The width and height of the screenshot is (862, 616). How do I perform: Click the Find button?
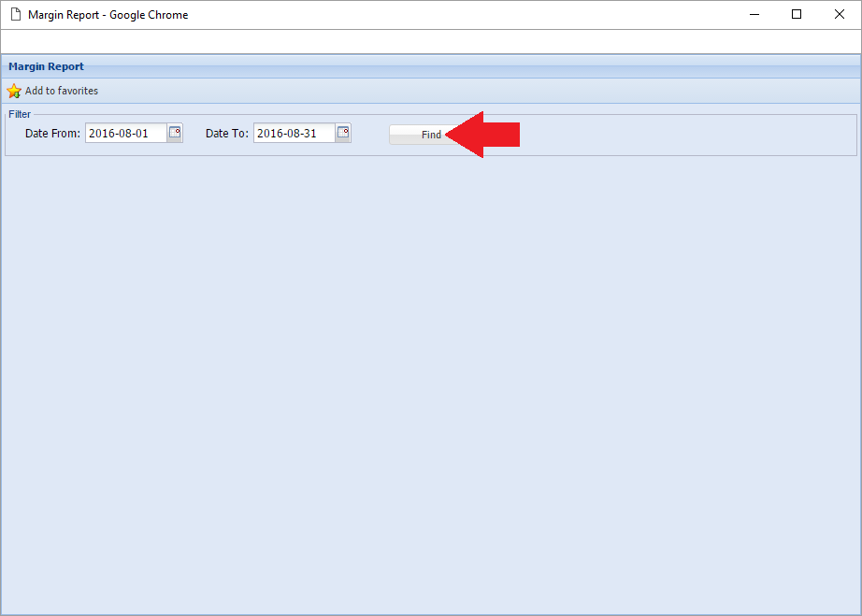(x=431, y=135)
